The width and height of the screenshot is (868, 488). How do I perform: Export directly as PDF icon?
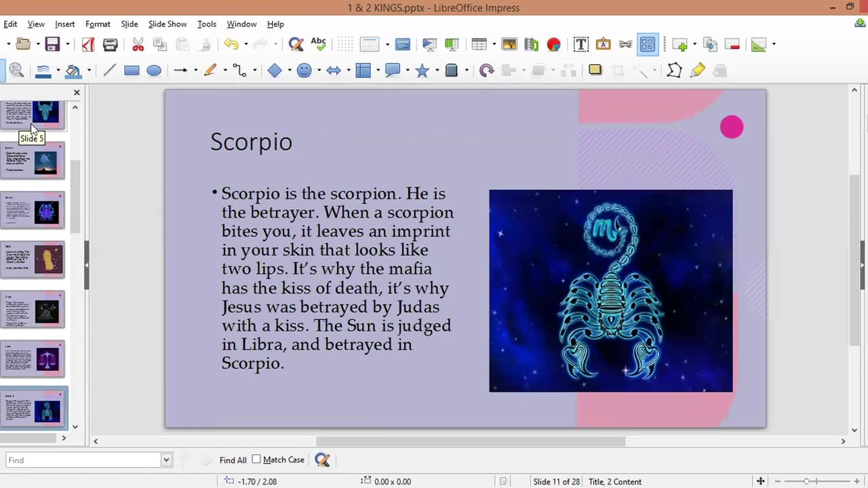88,45
